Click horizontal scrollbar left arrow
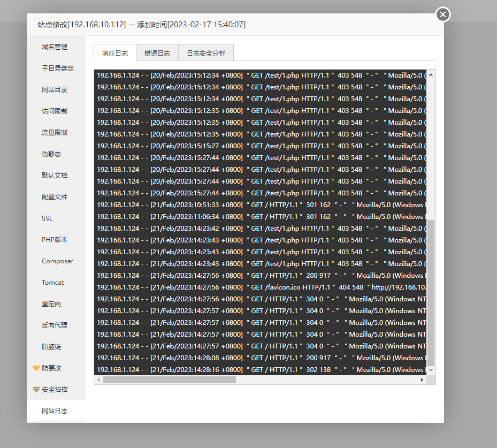497x448 pixels. click(98, 379)
